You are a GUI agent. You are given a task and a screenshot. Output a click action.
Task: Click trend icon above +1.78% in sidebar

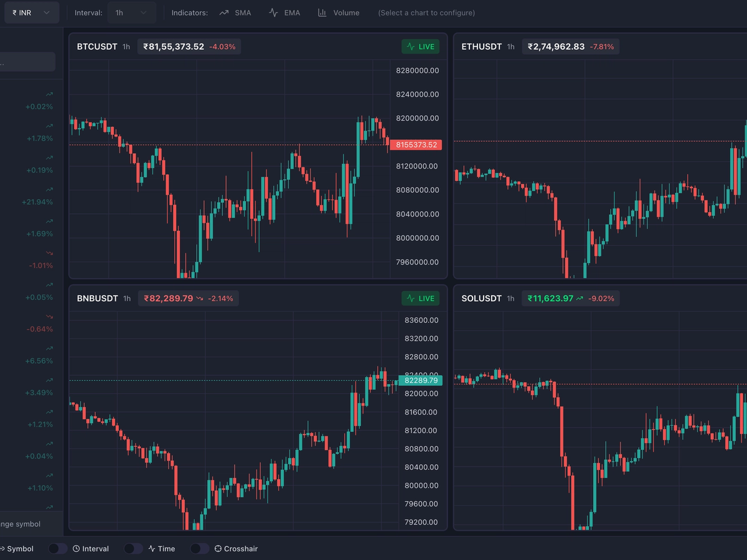pos(49,125)
